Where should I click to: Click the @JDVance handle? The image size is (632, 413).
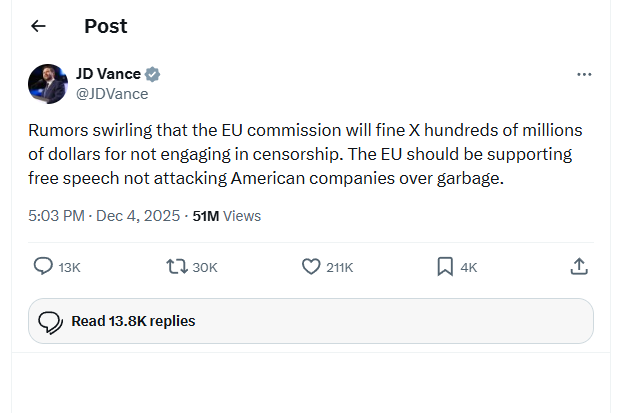112,93
